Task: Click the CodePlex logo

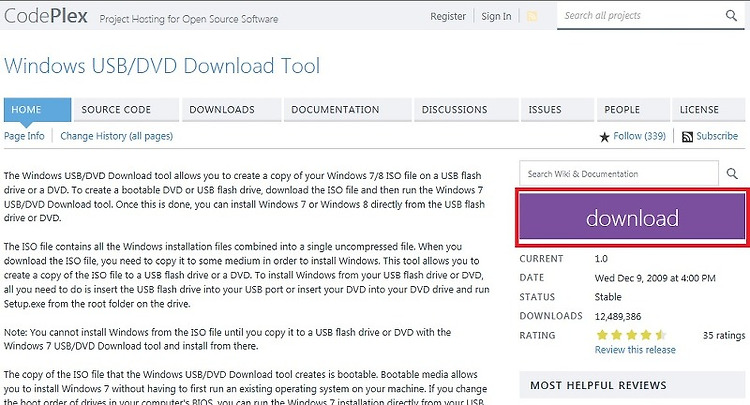Action: click(46, 16)
